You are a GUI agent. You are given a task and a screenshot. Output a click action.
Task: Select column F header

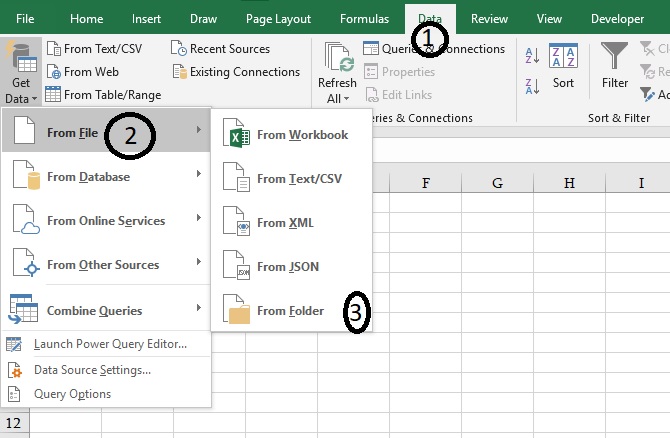426,183
